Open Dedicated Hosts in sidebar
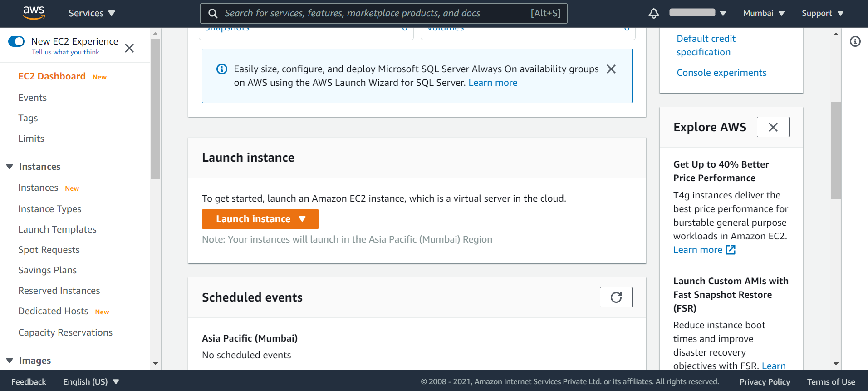 pos(53,311)
